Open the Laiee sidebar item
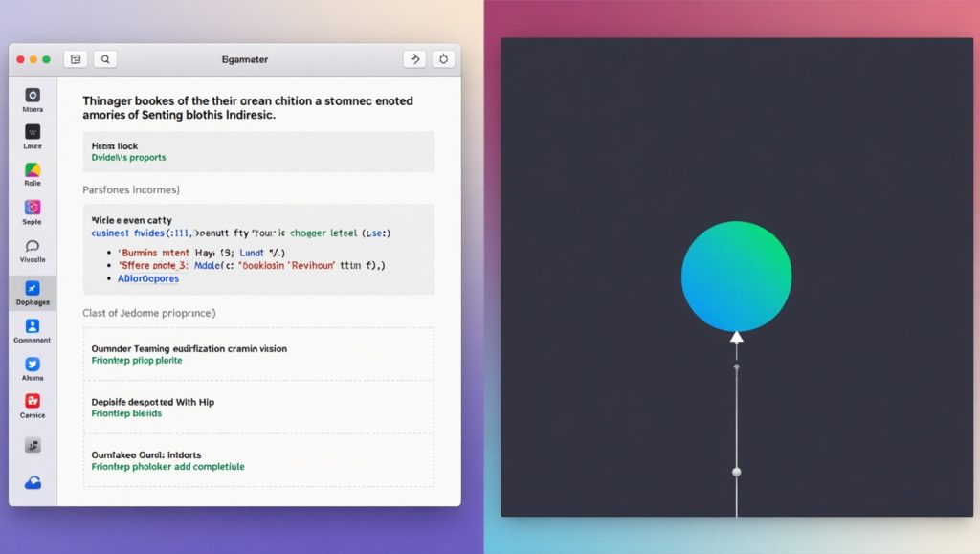The width and height of the screenshot is (980, 554). [x=33, y=132]
